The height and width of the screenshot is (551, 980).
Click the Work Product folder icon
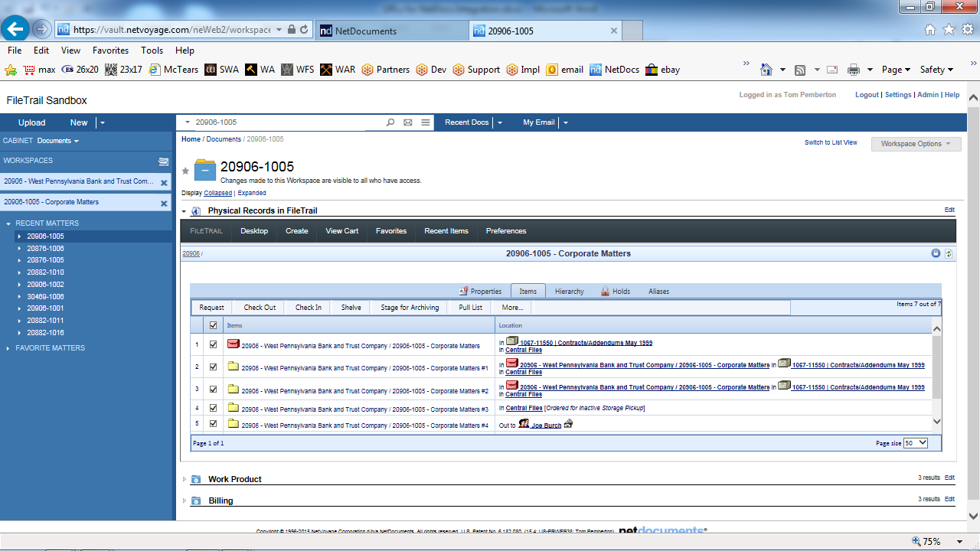point(196,479)
